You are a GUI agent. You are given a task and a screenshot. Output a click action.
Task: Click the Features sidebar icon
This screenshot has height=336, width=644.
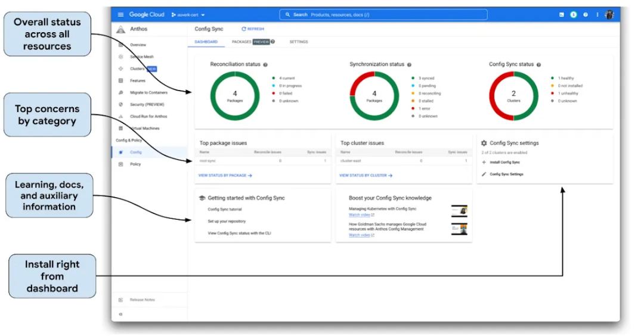tap(120, 80)
